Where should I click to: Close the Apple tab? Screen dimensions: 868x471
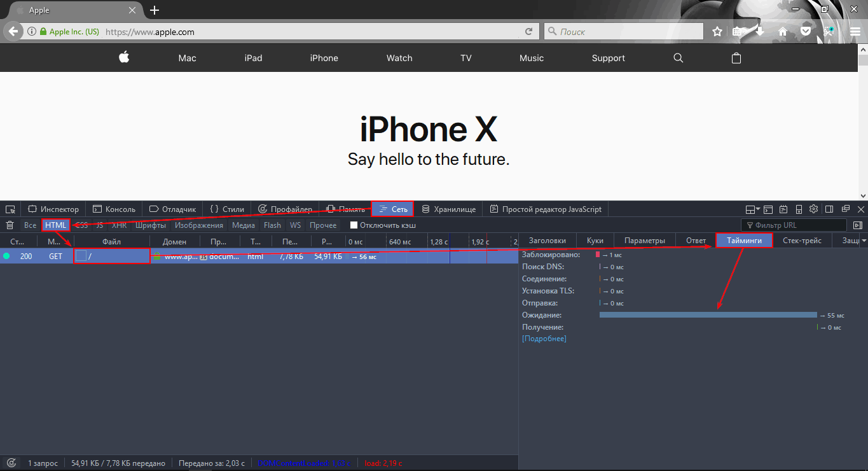(x=132, y=10)
